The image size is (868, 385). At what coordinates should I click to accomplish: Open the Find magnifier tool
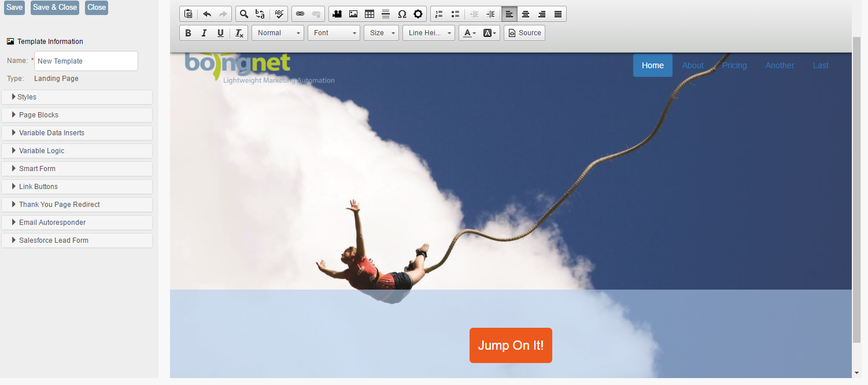[x=244, y=14]
